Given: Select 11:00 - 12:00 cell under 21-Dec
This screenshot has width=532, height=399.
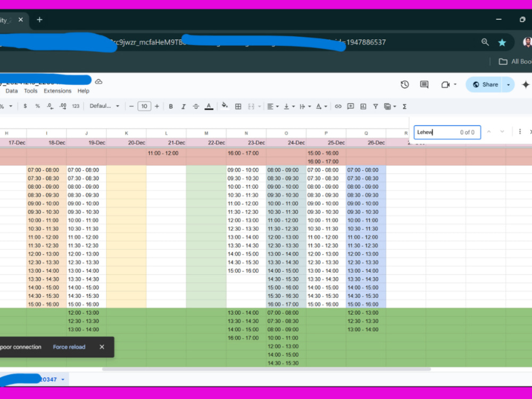Looking at the screenshot, I should 166,153.
